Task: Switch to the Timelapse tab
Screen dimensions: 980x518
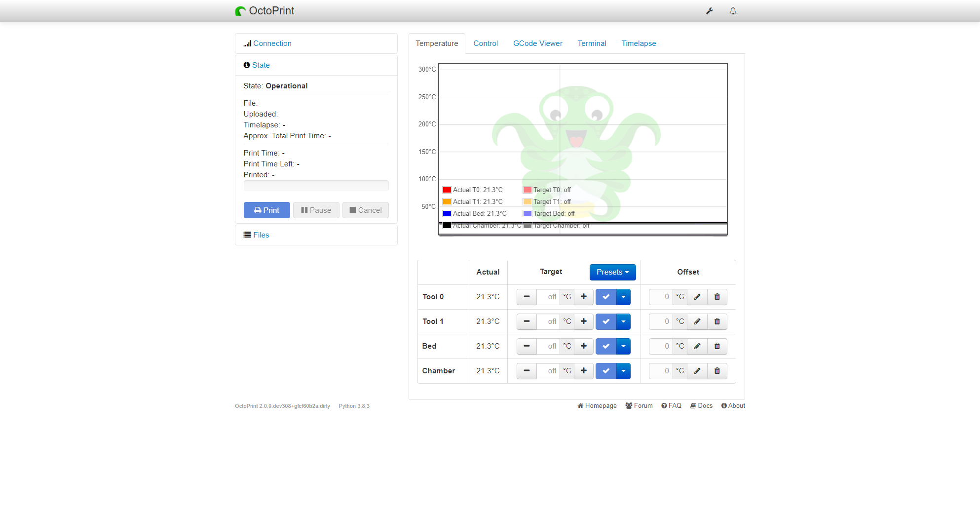Action: (639, 43)
